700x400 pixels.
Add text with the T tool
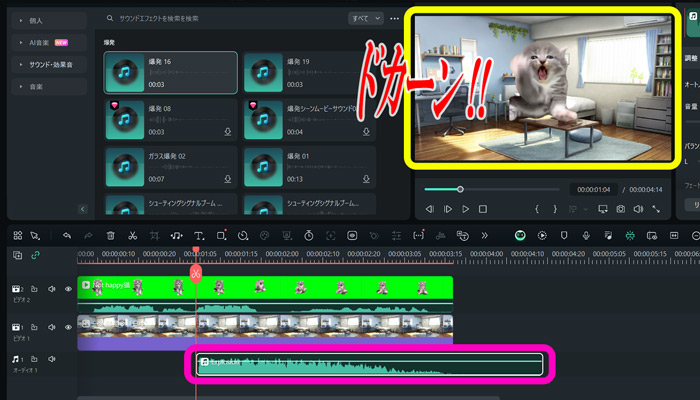click(x=199, y=235)
